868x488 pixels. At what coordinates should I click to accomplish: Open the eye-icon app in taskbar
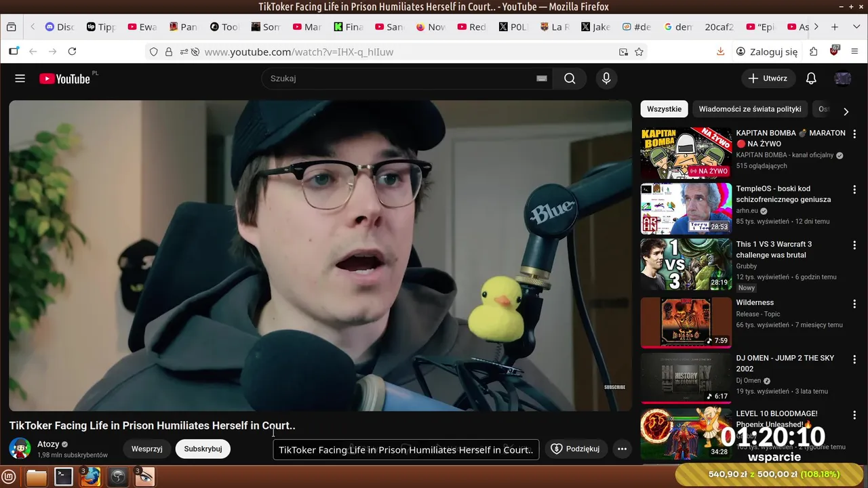(144, 477)
